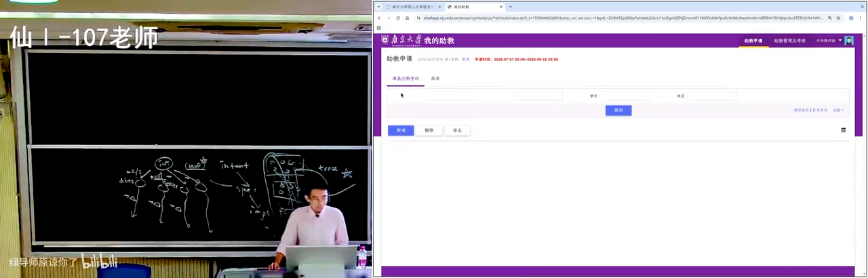
Task: Close the 南京大学网上办事服务 tab
Action: (439, 7)
